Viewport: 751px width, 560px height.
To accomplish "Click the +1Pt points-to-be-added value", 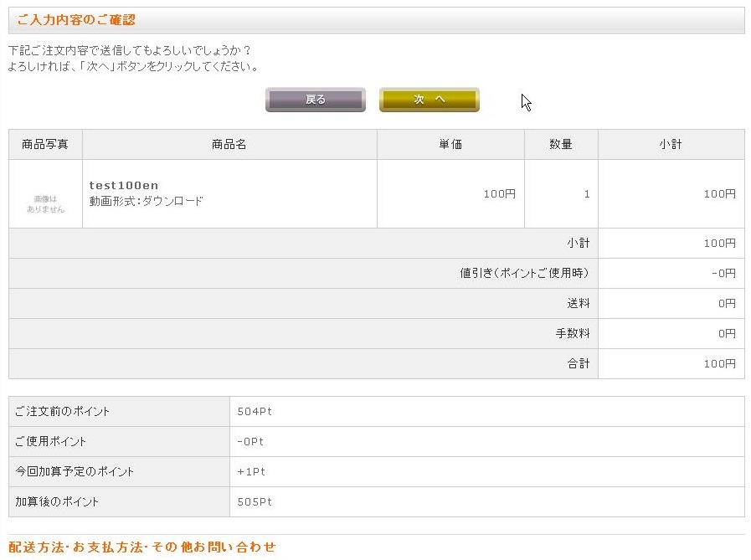I will [x=251, y=472].
